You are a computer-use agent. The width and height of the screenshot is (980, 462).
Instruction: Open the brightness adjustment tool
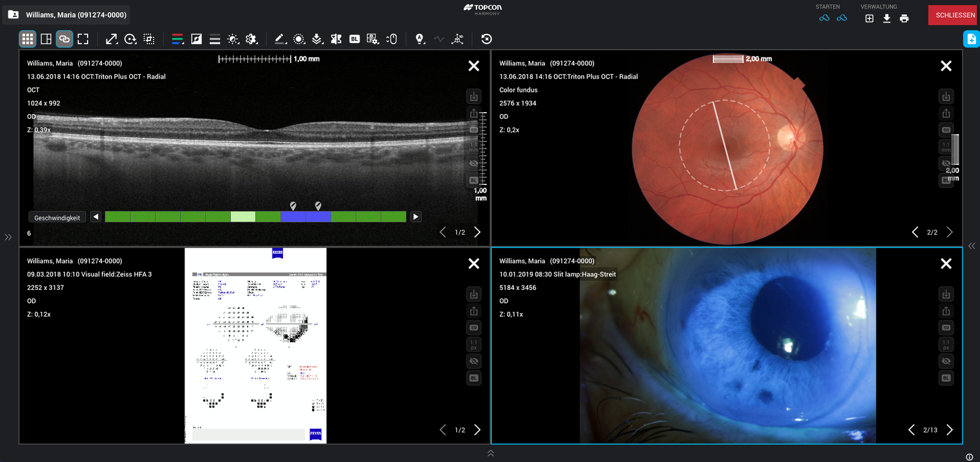[x=233, y=39]
